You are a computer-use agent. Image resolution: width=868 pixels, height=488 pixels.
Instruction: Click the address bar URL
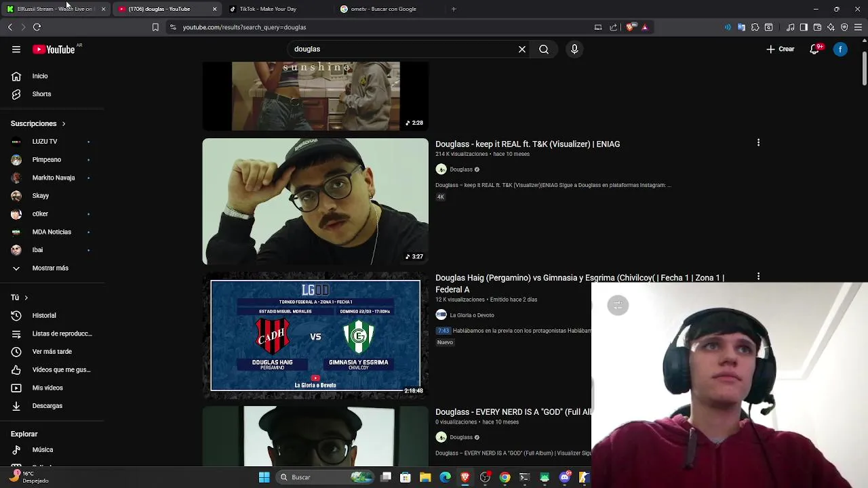click(244, 27)
